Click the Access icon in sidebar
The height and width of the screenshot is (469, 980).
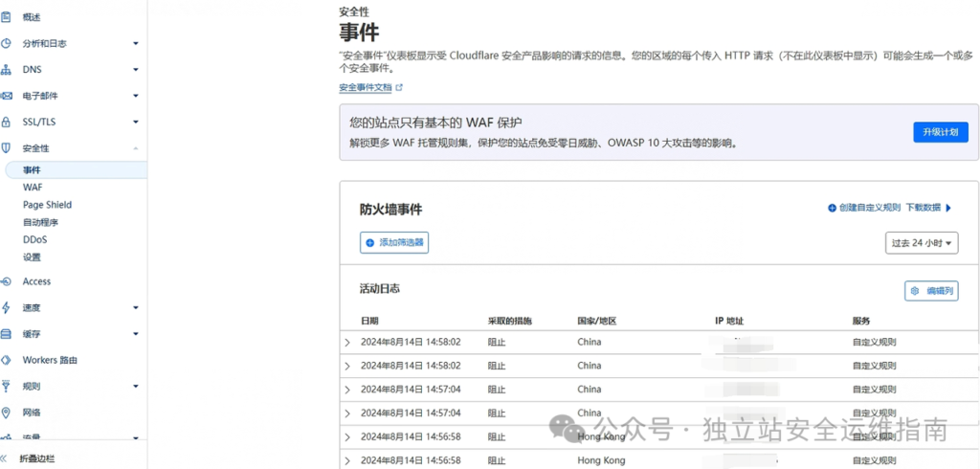[6, 281]
